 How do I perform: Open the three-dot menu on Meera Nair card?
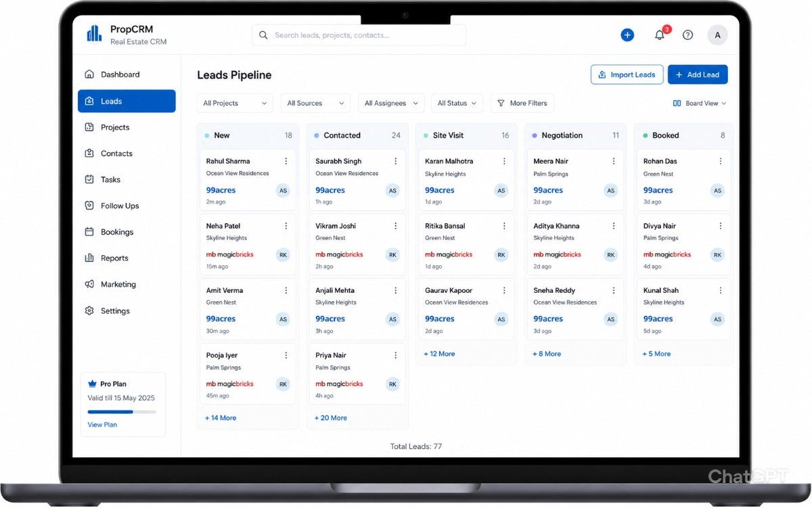tap(614, 161)
